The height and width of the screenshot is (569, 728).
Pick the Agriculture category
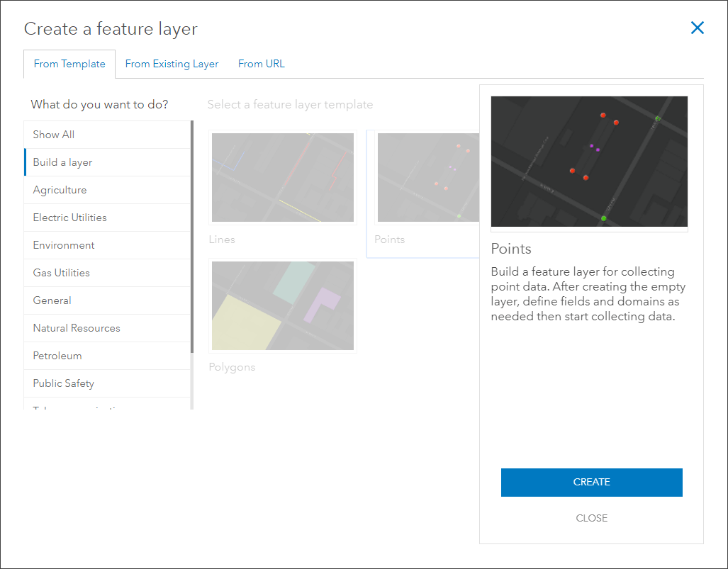[x=60, y=190]
